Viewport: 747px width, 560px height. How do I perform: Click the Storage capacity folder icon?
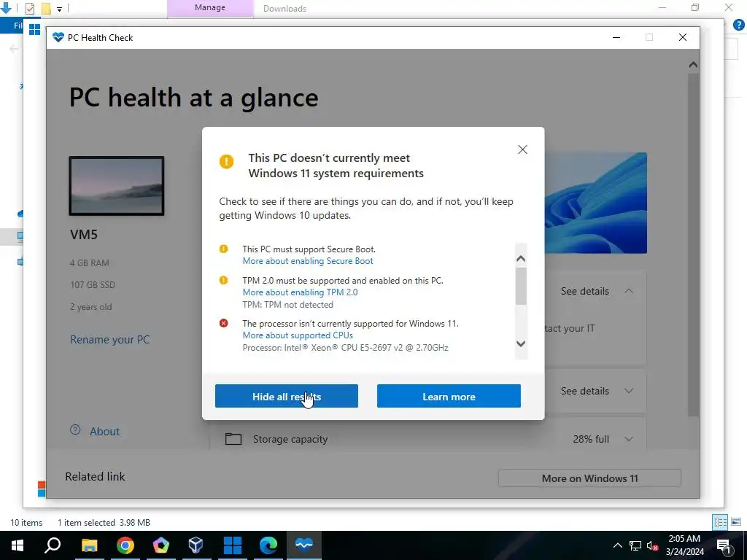tap(233, 438)
